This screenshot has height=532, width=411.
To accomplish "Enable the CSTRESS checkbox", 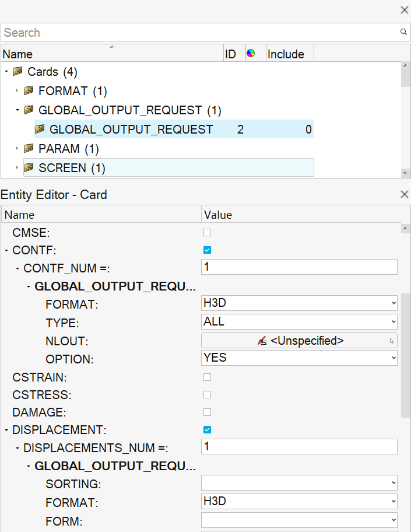I will coord(207,395).
